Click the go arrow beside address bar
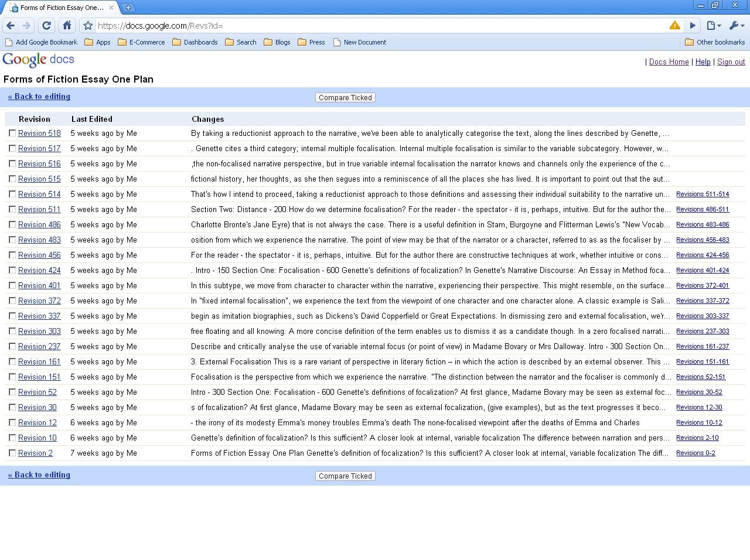 tap(693, 25)
